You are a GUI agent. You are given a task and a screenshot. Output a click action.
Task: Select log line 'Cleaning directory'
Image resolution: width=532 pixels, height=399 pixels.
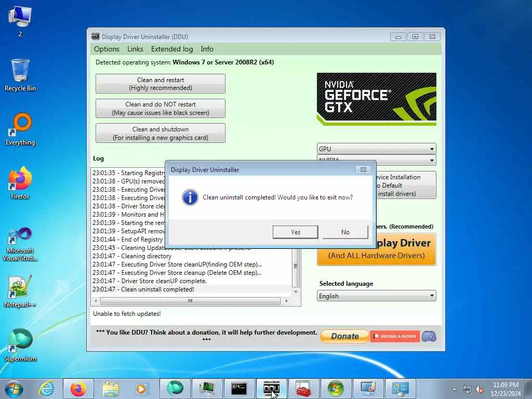[x=146, y=256]
